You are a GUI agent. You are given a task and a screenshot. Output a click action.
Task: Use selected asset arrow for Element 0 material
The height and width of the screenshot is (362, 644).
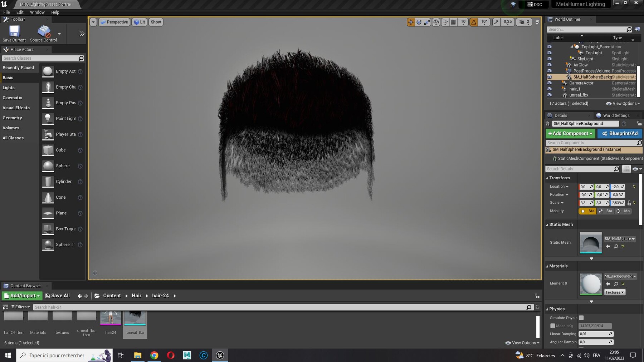[x=608, y=284]
